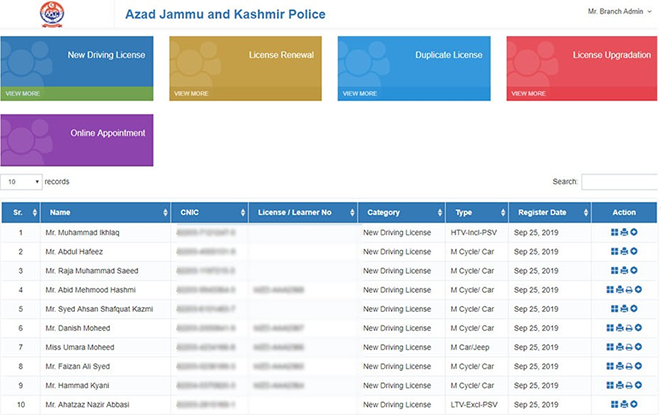Image resolution: width=661 pixels, height=415 pixels.
Task: Open the Online Appointment tile
Action: [x=77, y=140]
